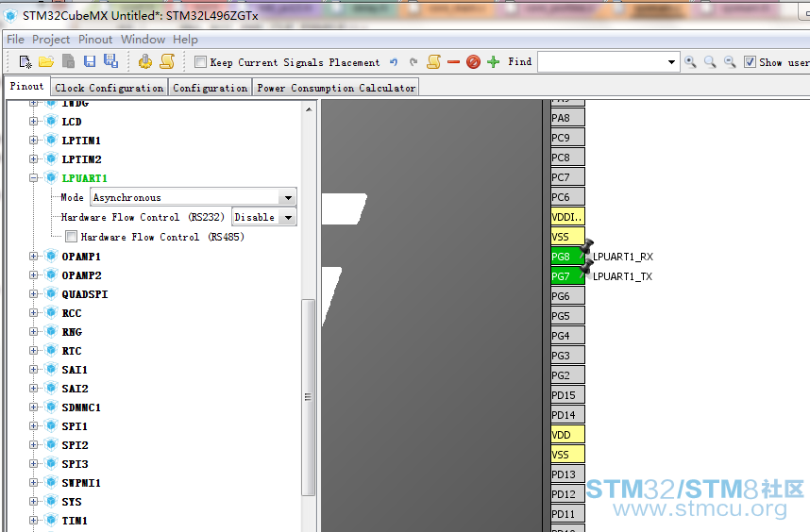Open the Find combo box arrow
This screenshot has height=532, width=810.
coord(671,62)
